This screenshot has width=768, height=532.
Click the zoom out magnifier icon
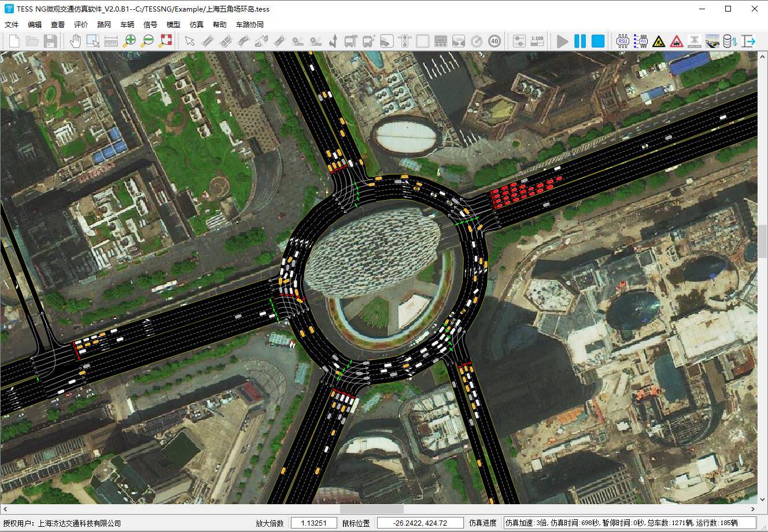coord(147,41)
